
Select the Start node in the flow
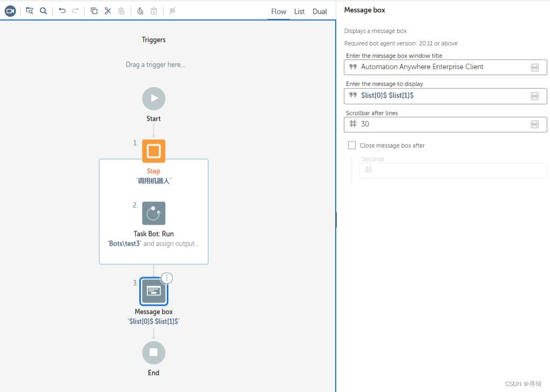coord(153,98)
